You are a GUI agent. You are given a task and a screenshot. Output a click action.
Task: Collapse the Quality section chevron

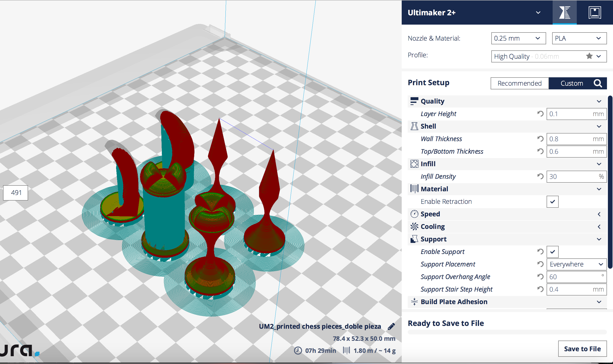point(599,101)
